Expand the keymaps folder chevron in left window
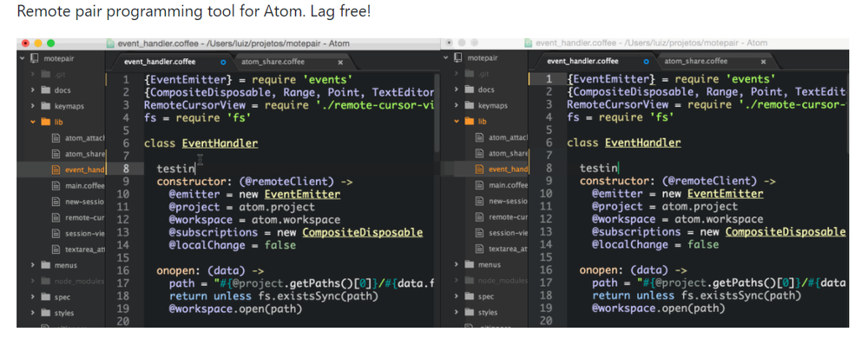The width and height of the screenshot is (868, 339). click(33, 106)
